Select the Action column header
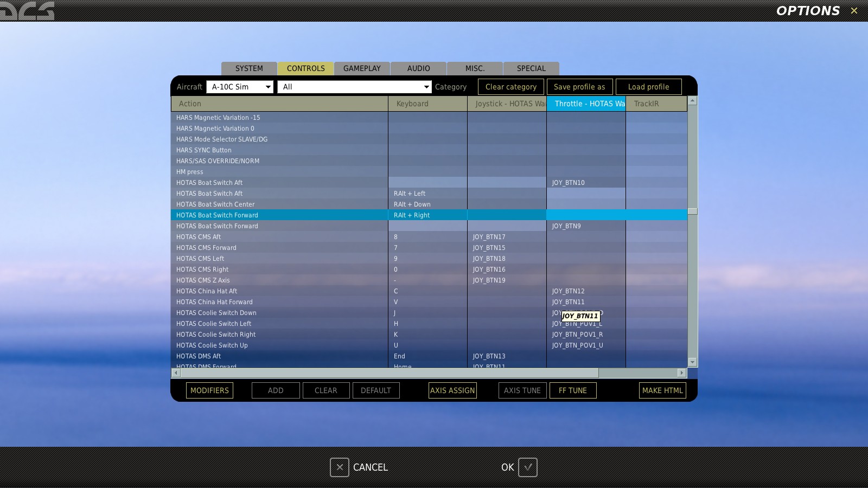 [279, 104]
